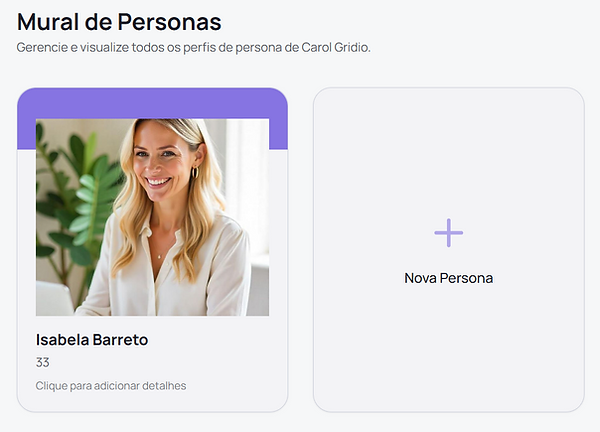Click the word 'Barreto' on the card

click(x=120, y=340)
